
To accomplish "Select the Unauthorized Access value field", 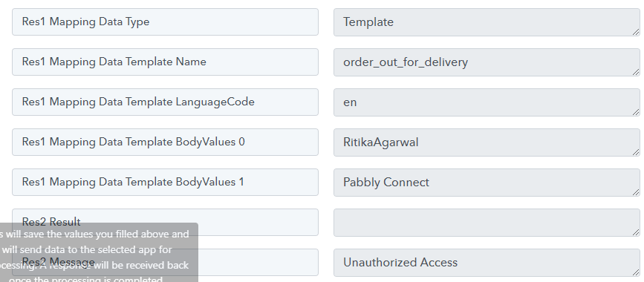I will 487,262.
